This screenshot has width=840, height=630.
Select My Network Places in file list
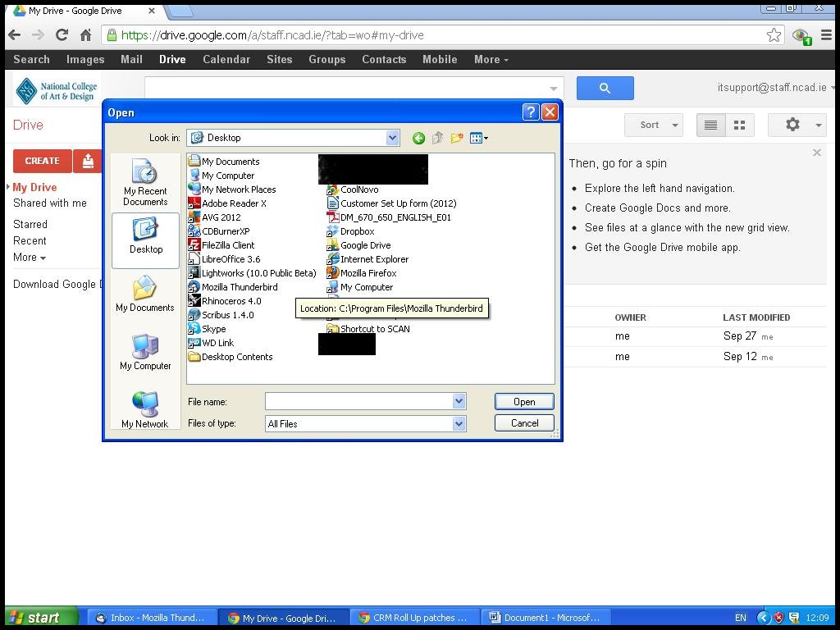point(232,189)
